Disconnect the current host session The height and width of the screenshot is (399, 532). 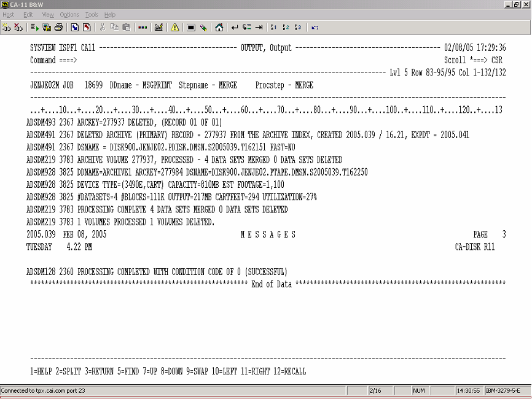coord(20,27)
